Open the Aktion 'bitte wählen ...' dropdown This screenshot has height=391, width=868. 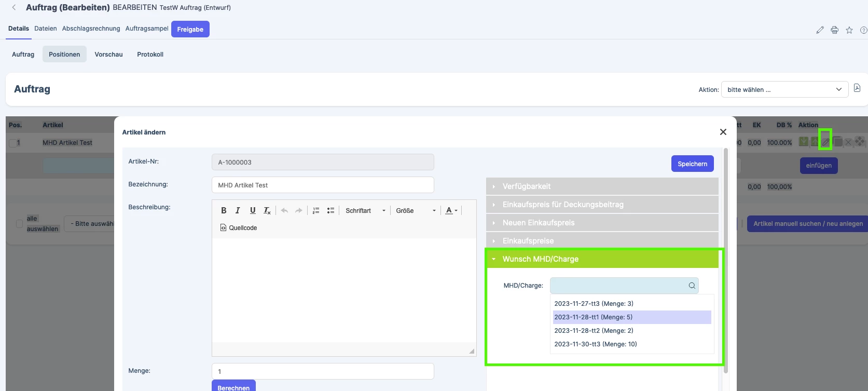tap(784, 89)
